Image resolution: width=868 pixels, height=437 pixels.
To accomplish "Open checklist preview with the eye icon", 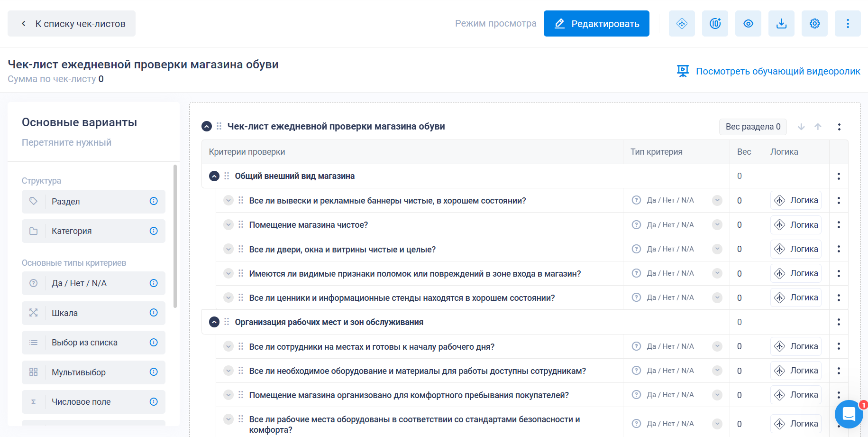I will point(748,23).
